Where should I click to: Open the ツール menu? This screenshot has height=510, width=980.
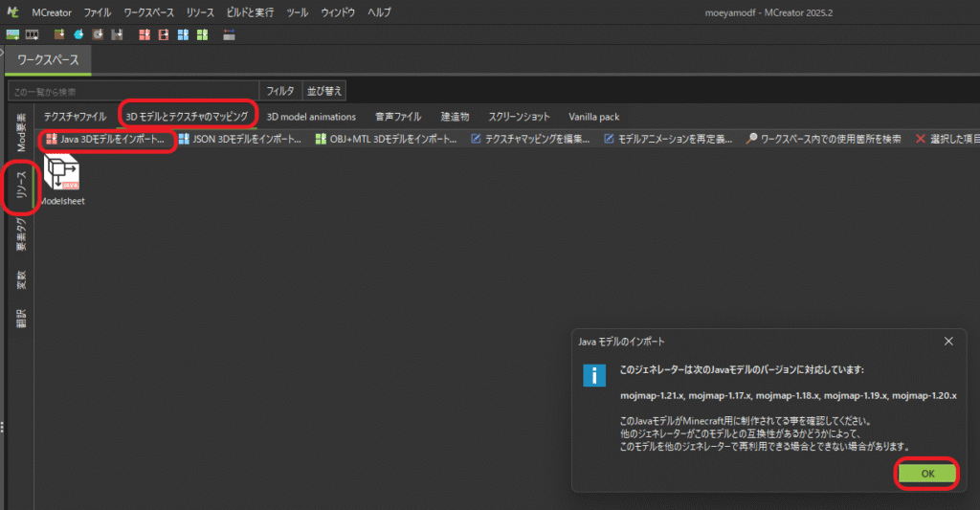pos(298,12)
